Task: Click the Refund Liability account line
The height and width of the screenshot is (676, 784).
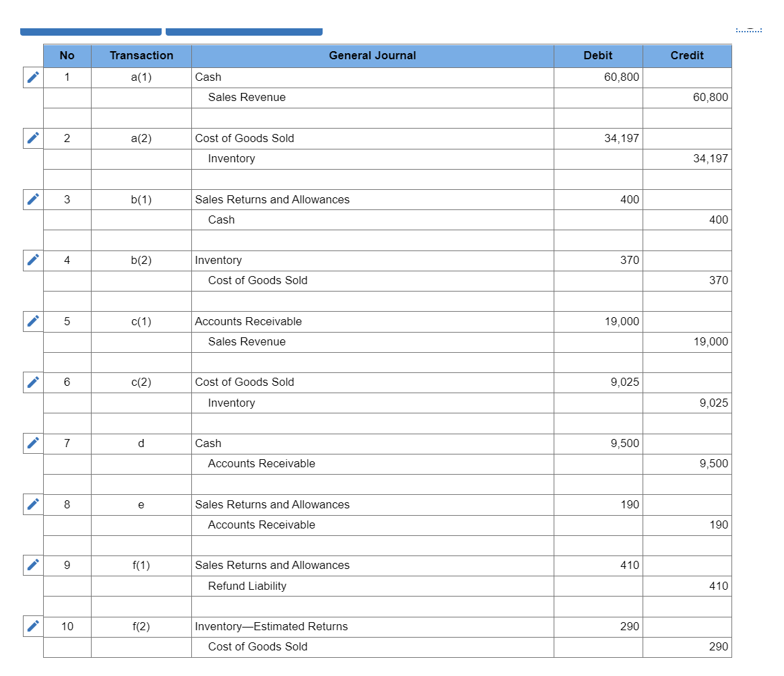Action: 247,586
